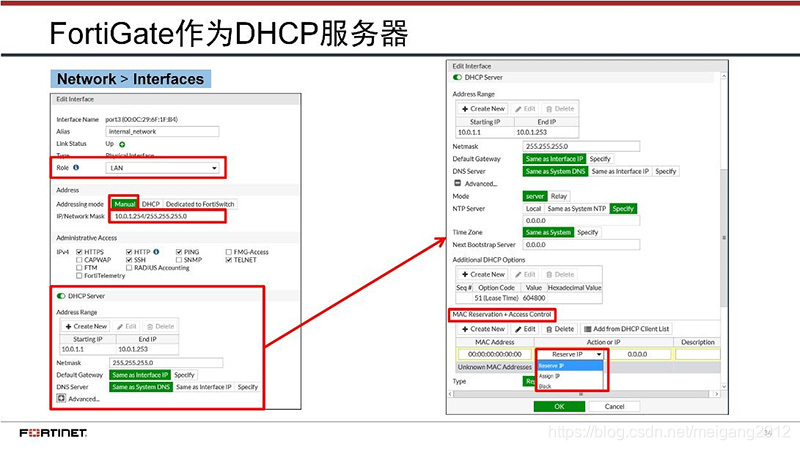Image resolution: width=800 pixels, height=450 pixels.
Task: Click the MAC Address 00:00:00:00:00:00 field
Action: pyautogui.click(x=495, y=354)
